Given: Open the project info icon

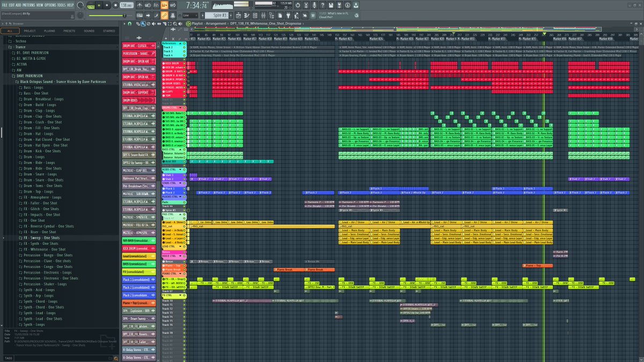Looking at the screenshot, I should (x=347, y=5).
